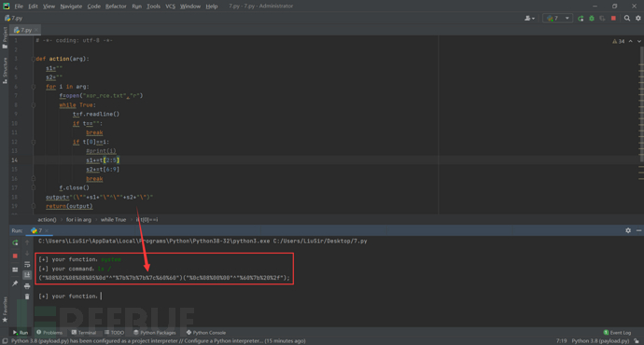644x345 pixels.
Task: Click the lock icon in the status bar
Action: click(637, 341)
